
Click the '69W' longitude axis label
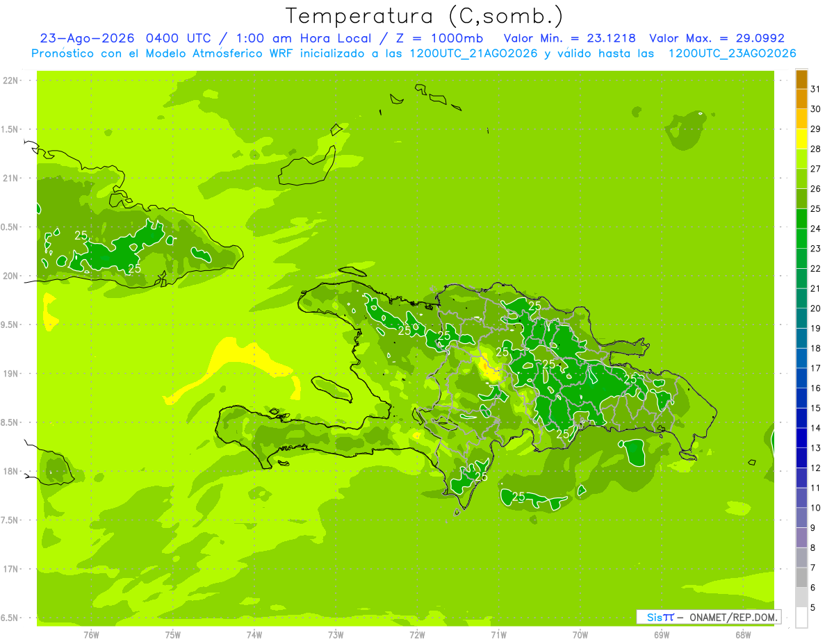click(662, 634)
